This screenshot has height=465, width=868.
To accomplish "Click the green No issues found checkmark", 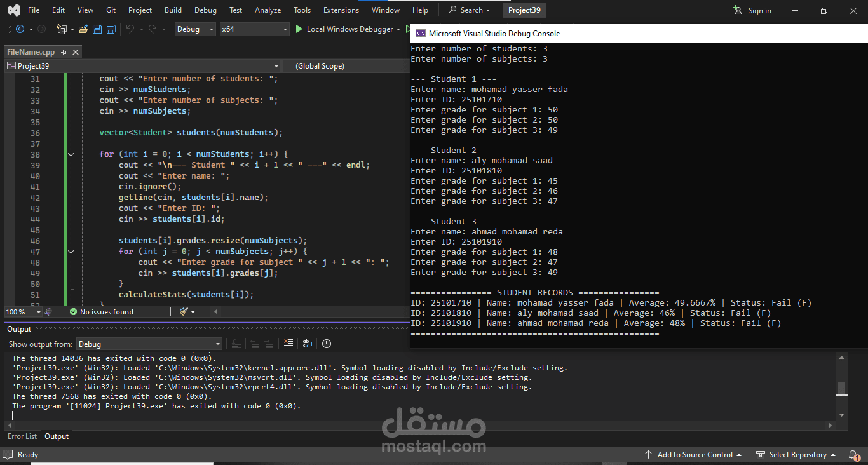I will tap(74, 312).
